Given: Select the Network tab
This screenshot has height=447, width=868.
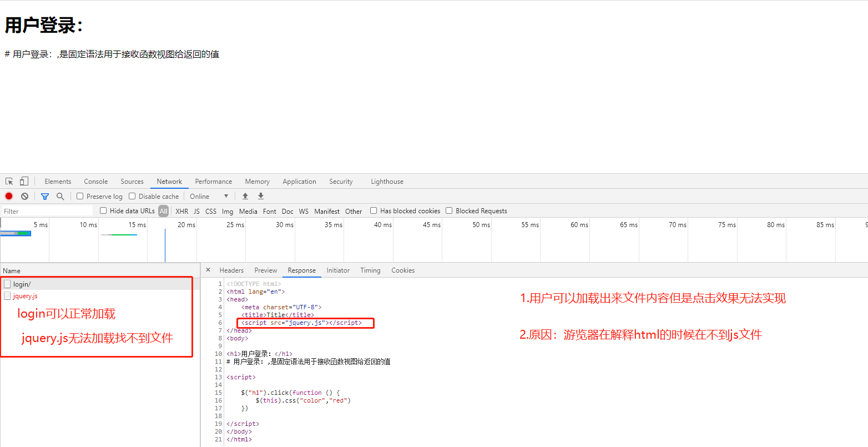Looking at the screenshot, I should (x=169, y=182).
